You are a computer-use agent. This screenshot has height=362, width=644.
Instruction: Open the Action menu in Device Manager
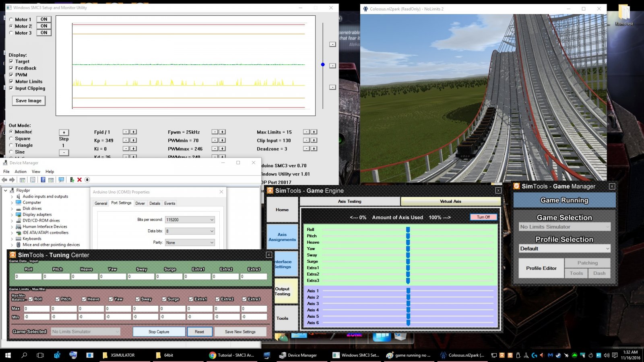click(21, 171)
